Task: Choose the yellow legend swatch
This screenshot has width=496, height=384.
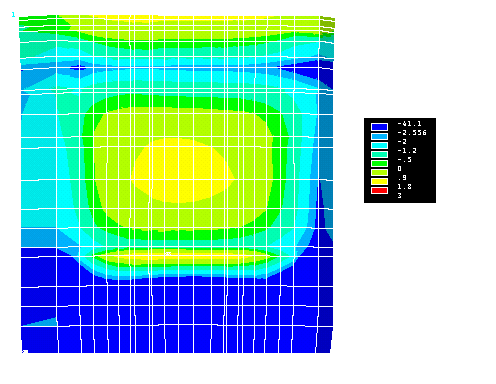Action: coord(379,181)
